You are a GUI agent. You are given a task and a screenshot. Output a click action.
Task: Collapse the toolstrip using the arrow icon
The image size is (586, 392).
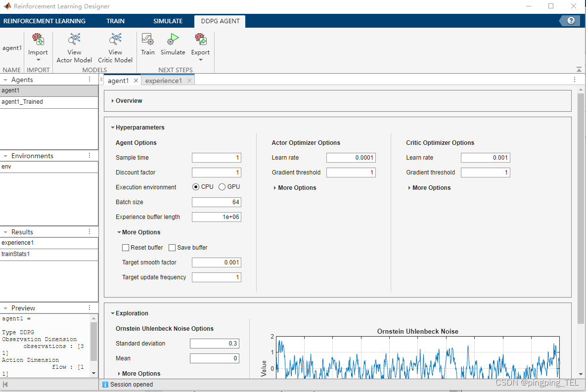click(579, 70)
